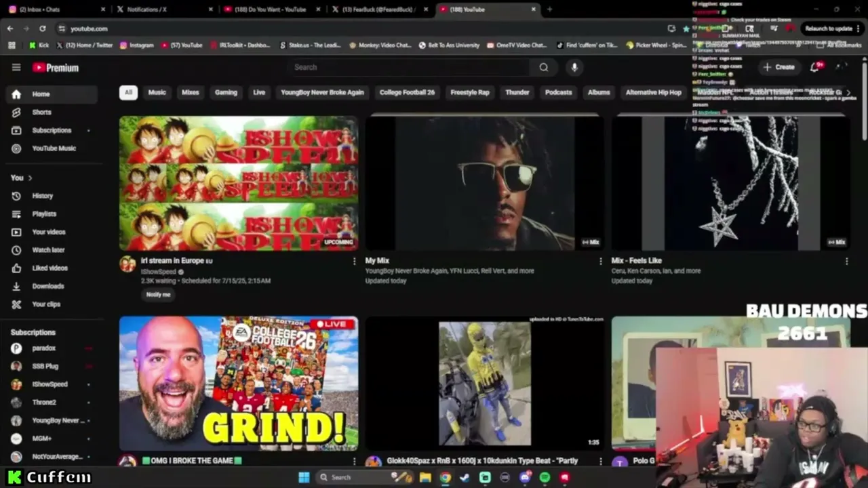Expand the You section chevron
This screenshot has width=868, height=488.
(x=30, y=178)
